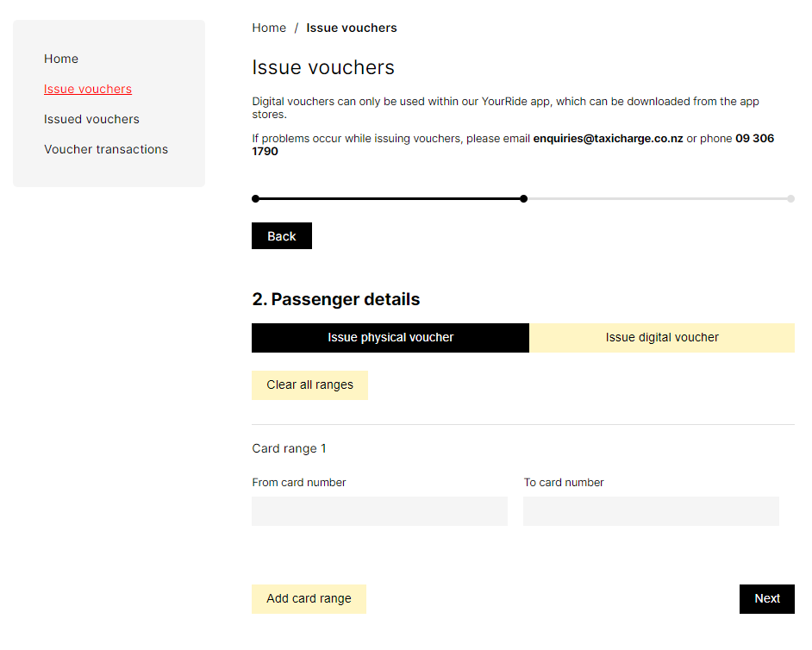Select the Card range 1 heading
Viewport: 812px width, 650px height.
pyautogui.click(x=289, y=448)
